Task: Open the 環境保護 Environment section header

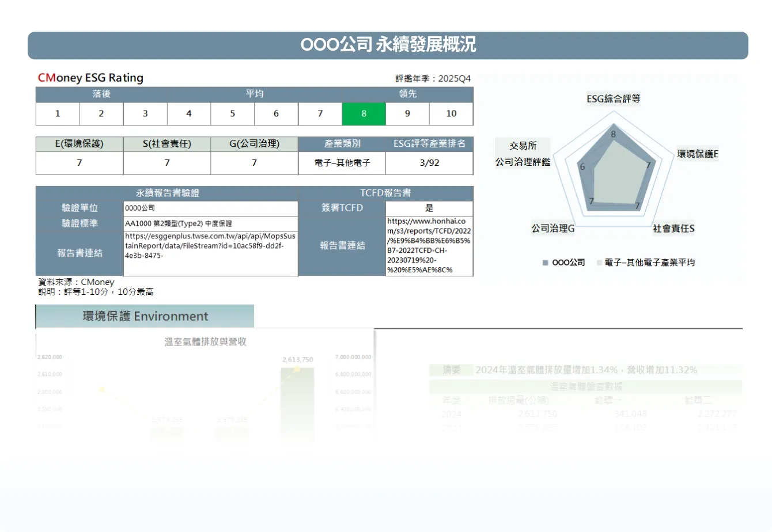Action: coord(145,317)
